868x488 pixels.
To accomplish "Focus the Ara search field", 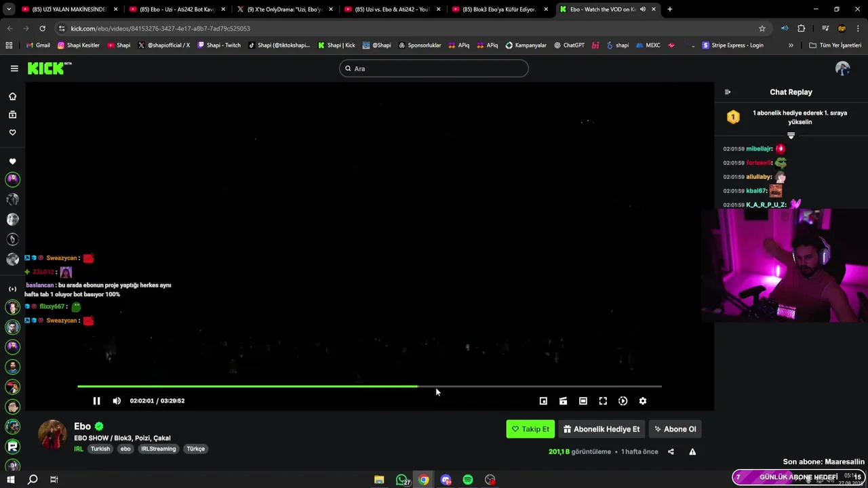I will [x=434, y=68].
